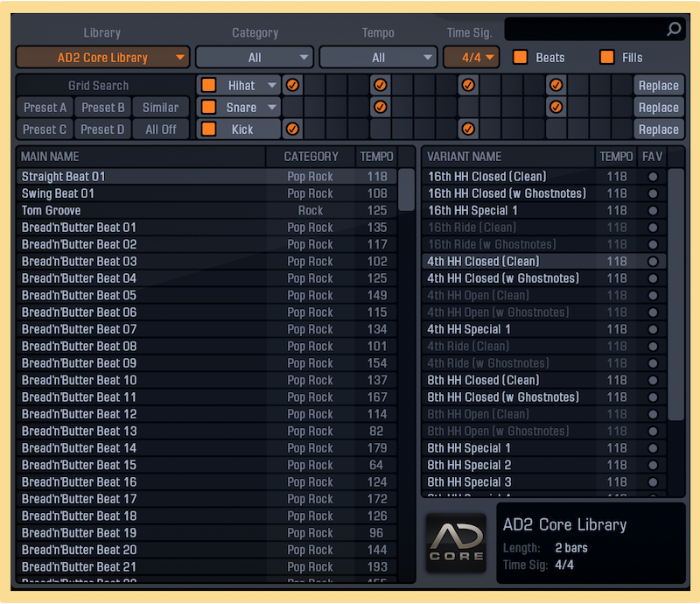Viewport: 700px width, 604px height.
Task: Select Bread'n'Butter Beat 21 row
Action: (x=206, y=567)
